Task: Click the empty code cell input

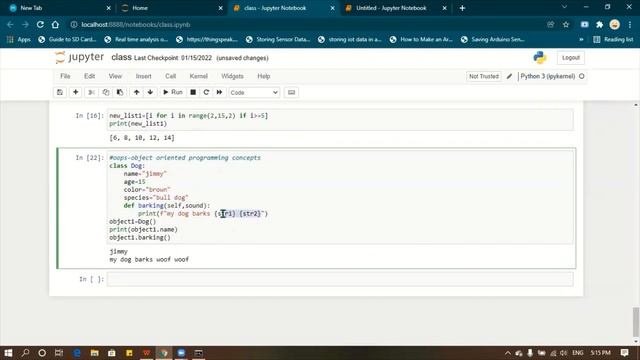Action: click(340, 279)
